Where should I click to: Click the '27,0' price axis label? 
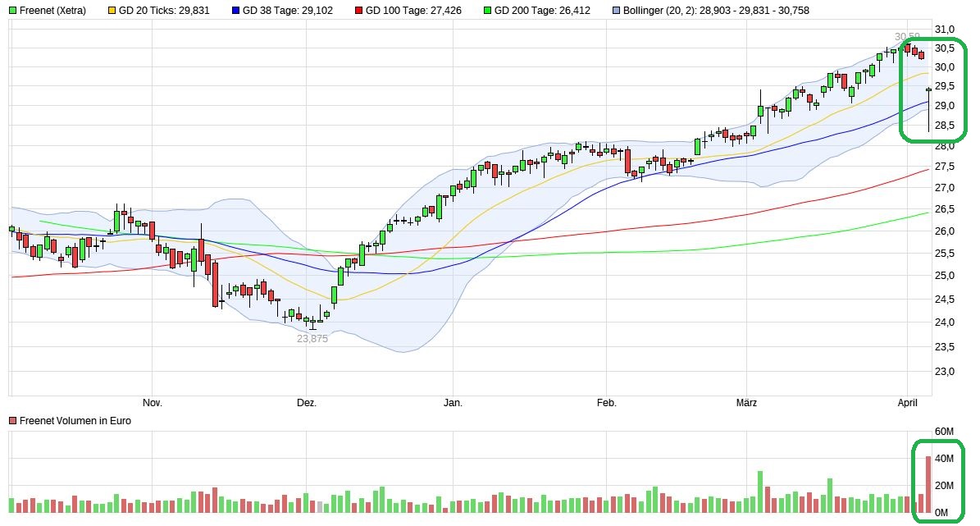[x=945, y=188]
